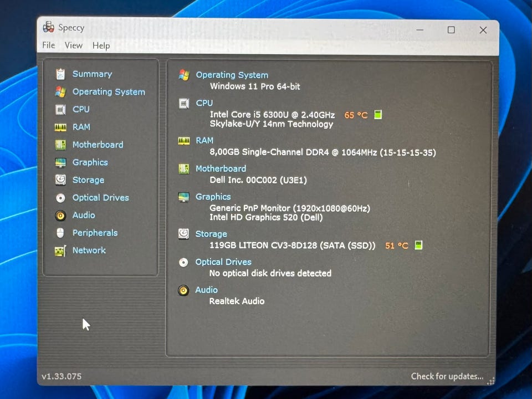Viewport: 532px width, 399px height.
Task: Click the Motherboard icon in summary panel
Action: tap(184, 168)
